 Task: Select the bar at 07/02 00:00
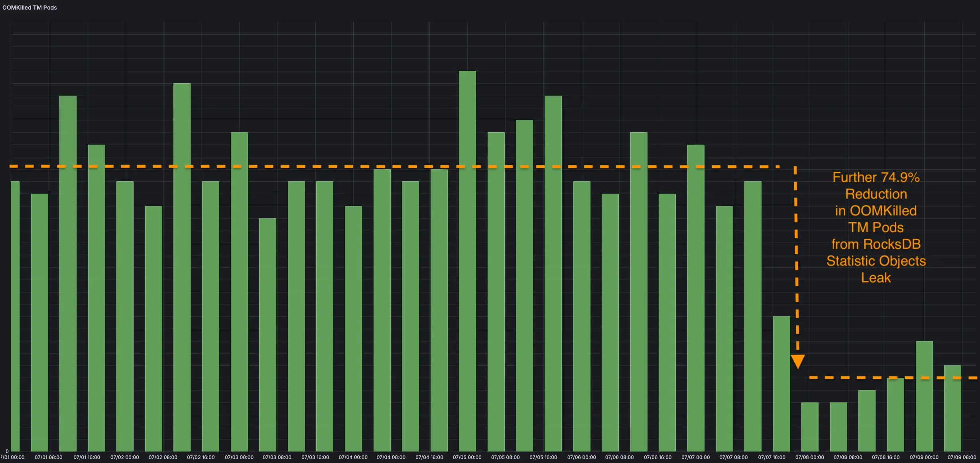click(x=125, y=316)
